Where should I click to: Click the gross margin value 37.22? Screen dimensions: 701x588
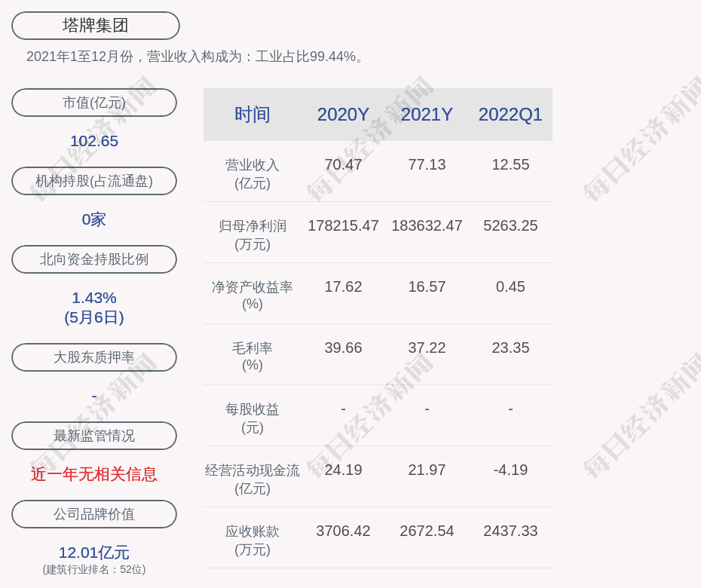click(427, 348)
